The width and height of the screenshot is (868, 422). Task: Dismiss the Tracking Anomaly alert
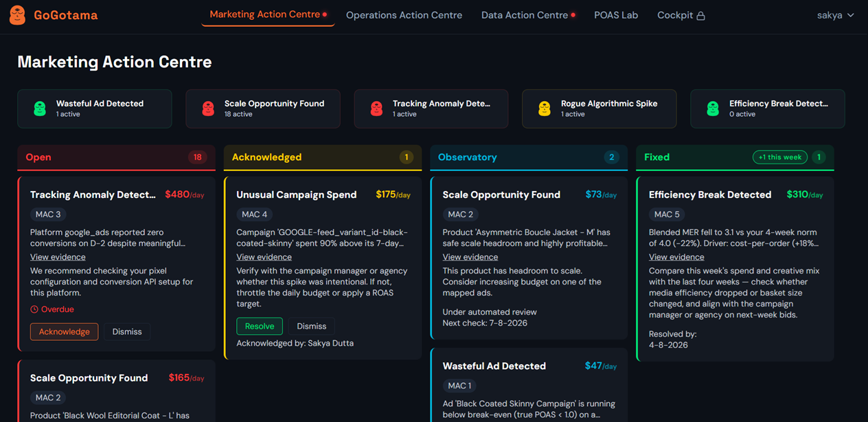point(127,332)
